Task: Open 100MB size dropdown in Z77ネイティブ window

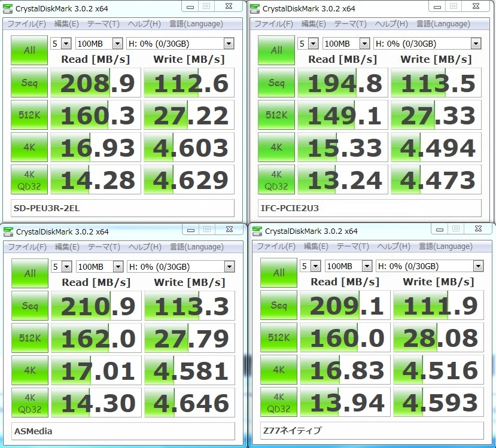Action: click(x=349, y=266)
